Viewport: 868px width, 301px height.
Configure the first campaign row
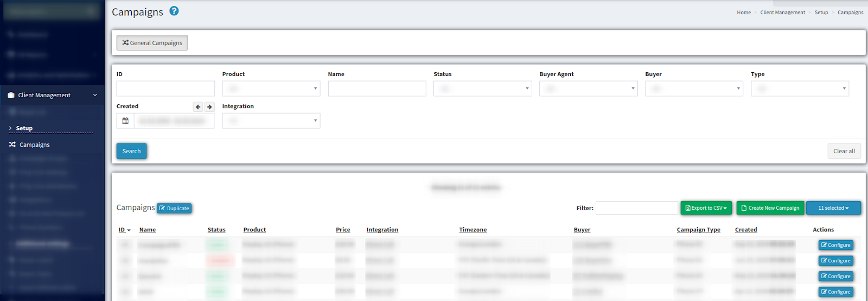835,245
